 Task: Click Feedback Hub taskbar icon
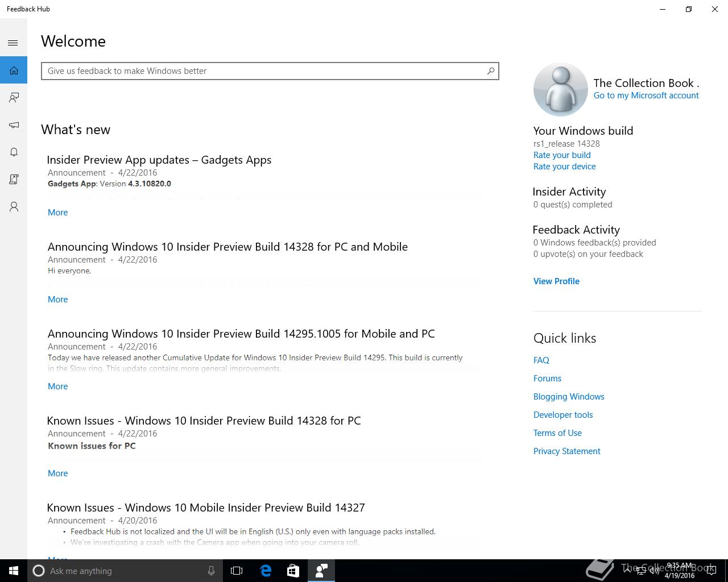coord(321,571)
